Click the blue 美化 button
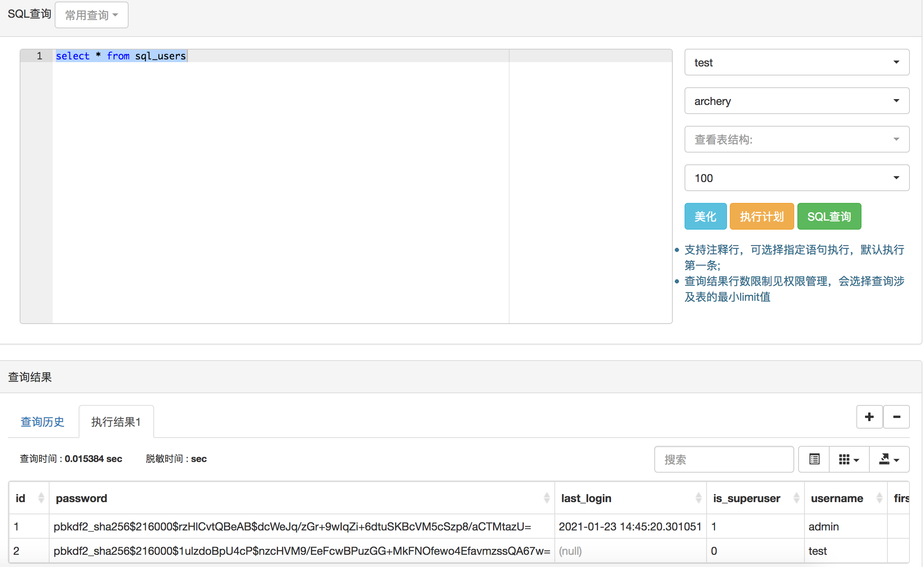 coord(705,216)
